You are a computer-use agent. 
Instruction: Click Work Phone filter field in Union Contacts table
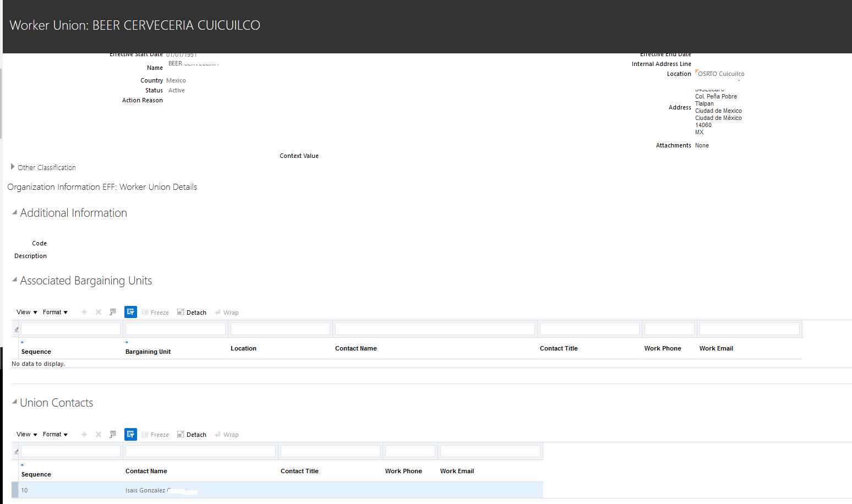pyautogui.click(x=410, y=451)
